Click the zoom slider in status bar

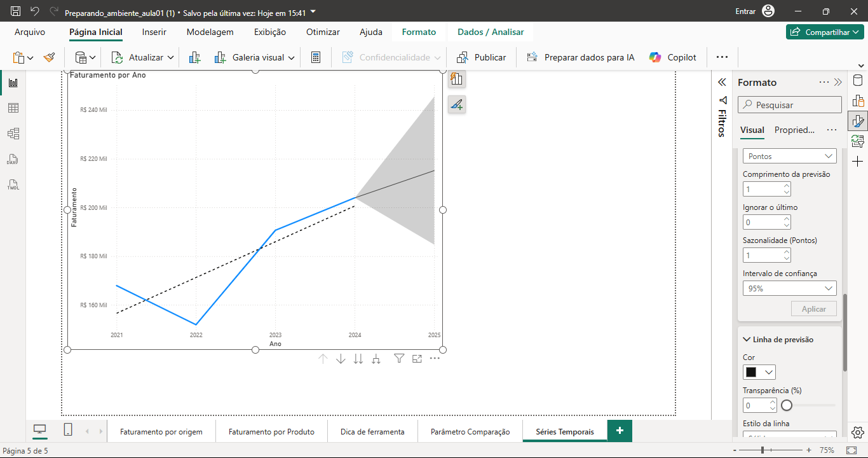click(x=763, y=450)
